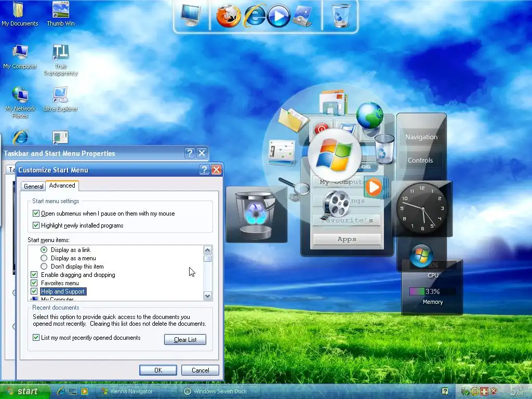The image size is (532, 399).
Task: Click the globe icon in the circular navigator
Action: (x=369, y=115)
